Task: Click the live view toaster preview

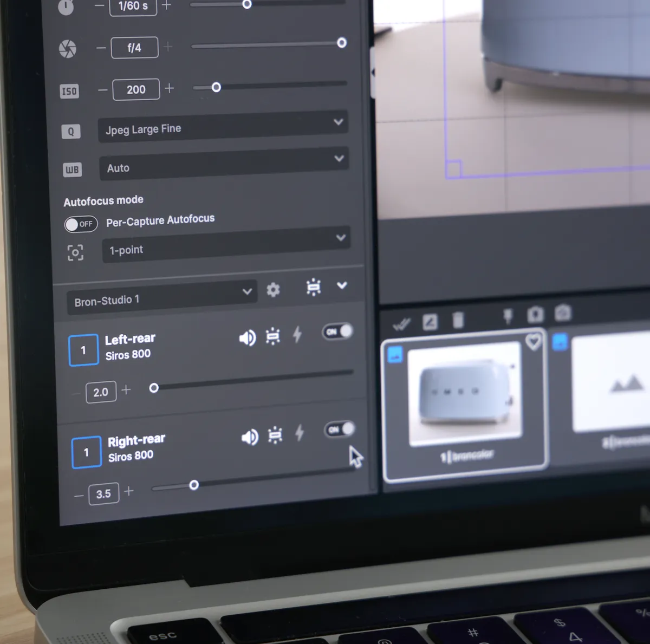Action: [512, 108]
